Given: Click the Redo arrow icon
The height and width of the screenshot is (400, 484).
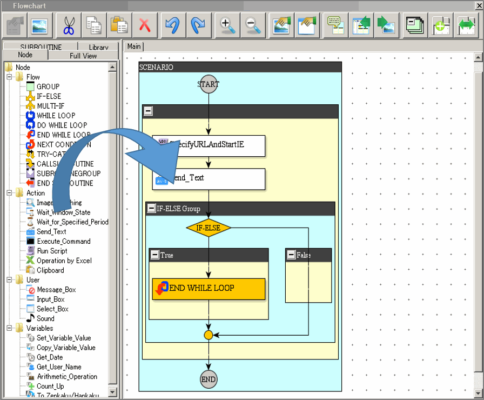Looking at the screenshot, I should coord(198,25).
